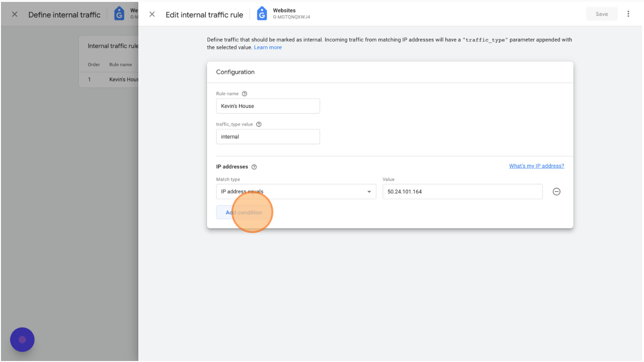644x362 pixels.
Task: Click the purple circular button in bottom-left corner
Action: (22, 340)
